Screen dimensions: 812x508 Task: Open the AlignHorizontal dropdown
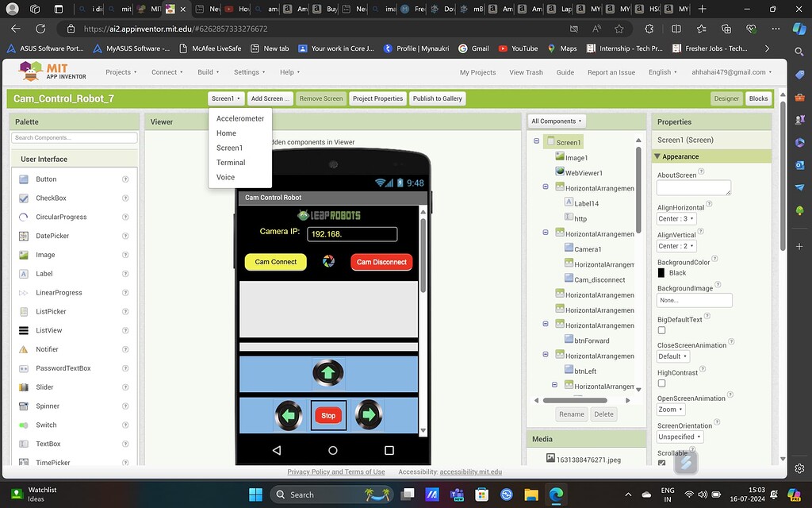click(676, 218)
